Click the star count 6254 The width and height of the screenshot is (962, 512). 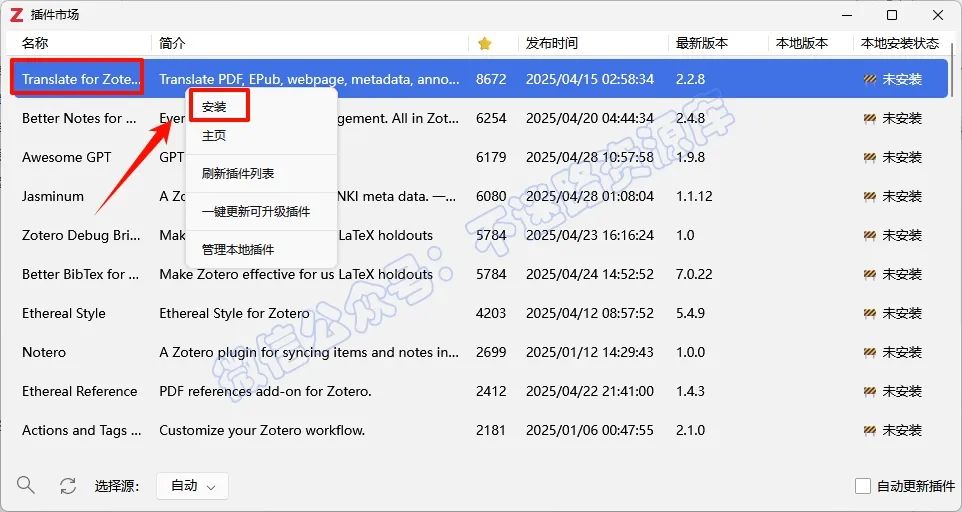pos(491,118)
